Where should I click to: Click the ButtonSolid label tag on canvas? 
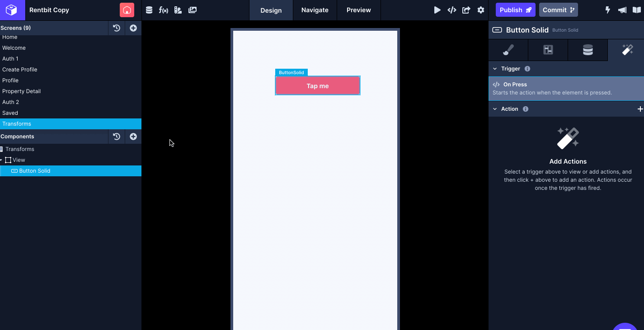click(x=291, y=72)
